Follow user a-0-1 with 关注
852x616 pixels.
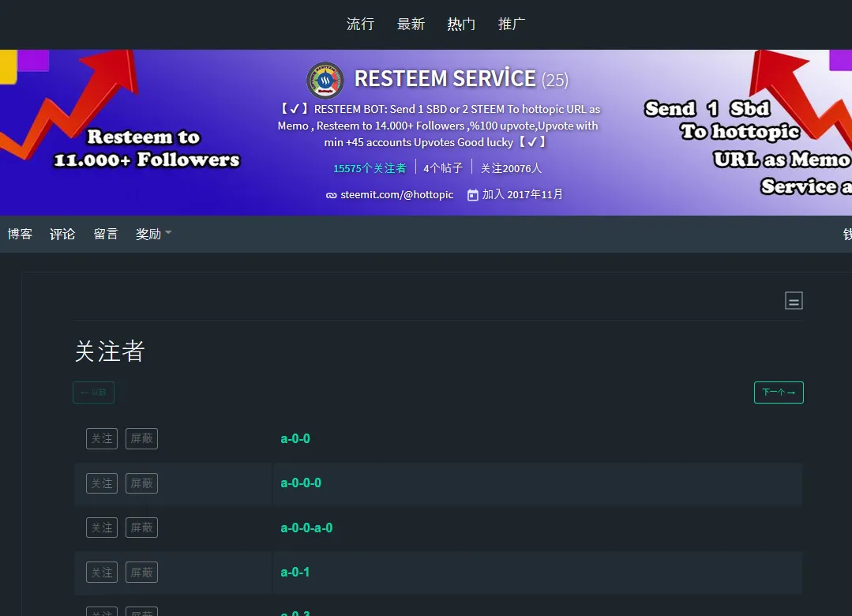[x=102, y=573]
